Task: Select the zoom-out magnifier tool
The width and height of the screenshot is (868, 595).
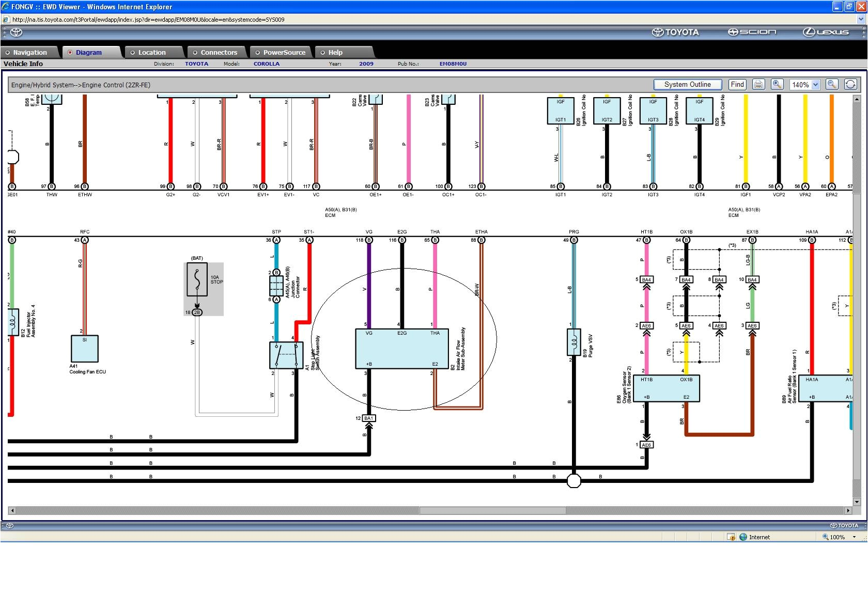Action: coord(832,85)
